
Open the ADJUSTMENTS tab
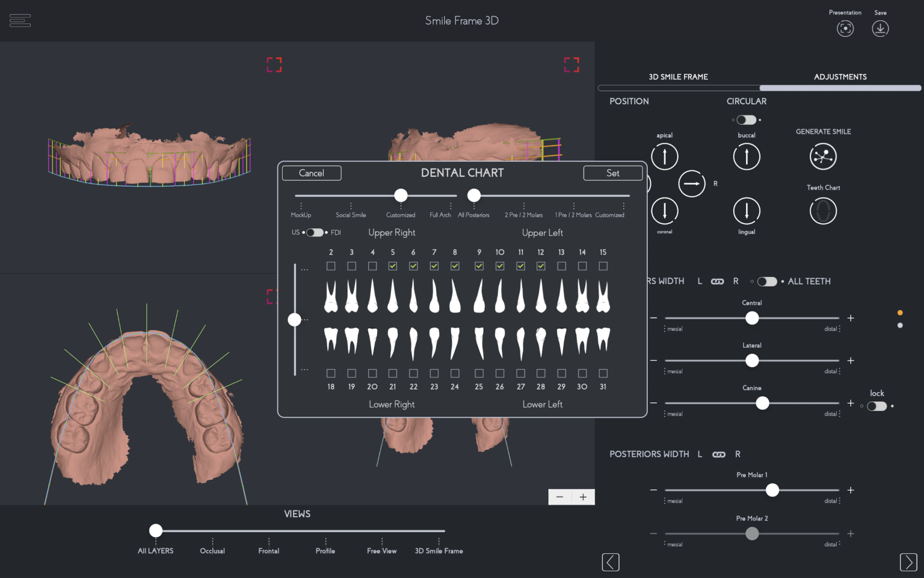click(840, 76)
